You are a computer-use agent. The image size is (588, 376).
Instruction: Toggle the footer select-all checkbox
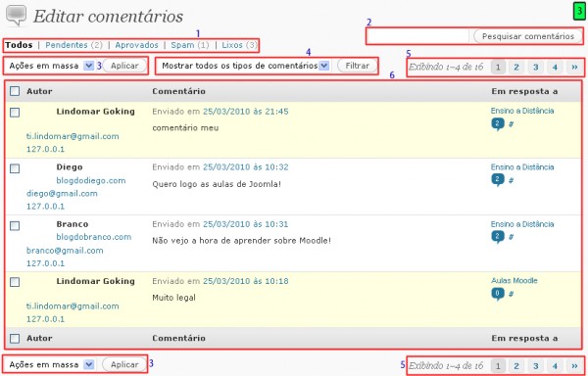(x=15, y=339)
